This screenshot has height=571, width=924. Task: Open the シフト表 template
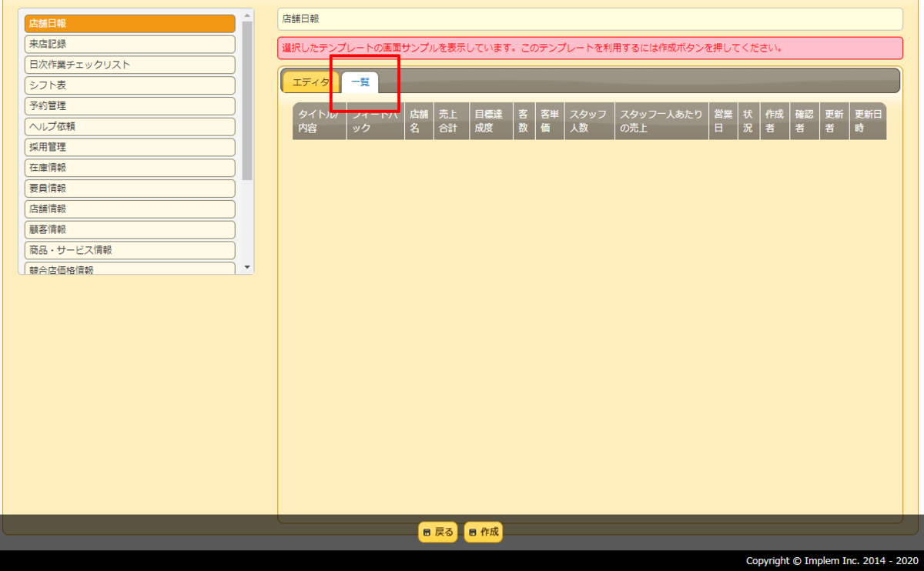point(129,85)
